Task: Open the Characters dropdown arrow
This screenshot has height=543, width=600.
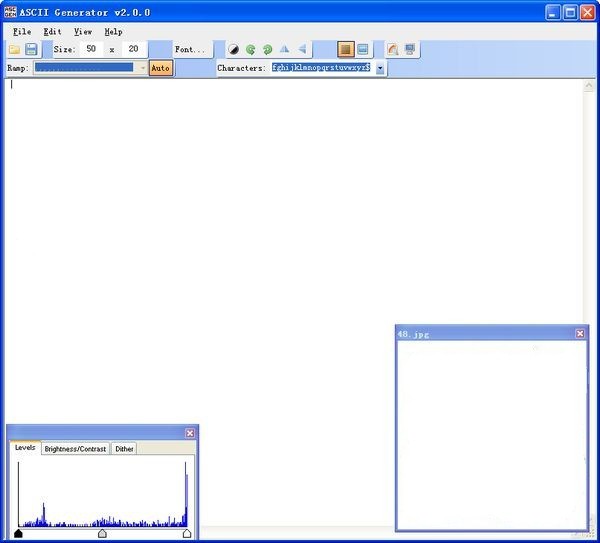Action: tap(380, 68)
